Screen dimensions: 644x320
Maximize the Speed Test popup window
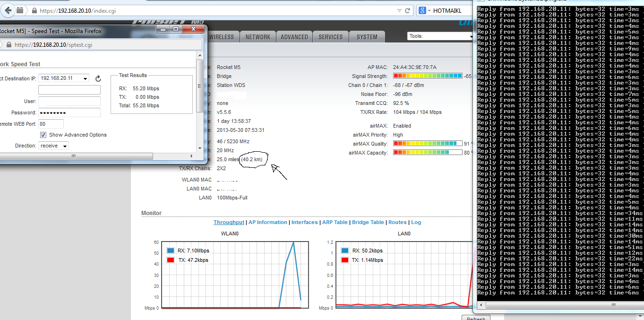176,29
